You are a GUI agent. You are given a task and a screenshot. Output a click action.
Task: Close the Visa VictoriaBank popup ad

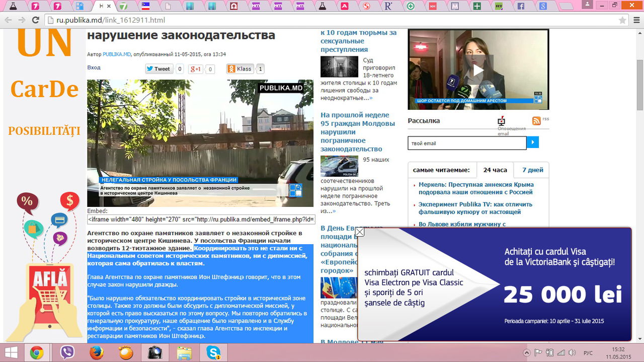tap(360, 232)
